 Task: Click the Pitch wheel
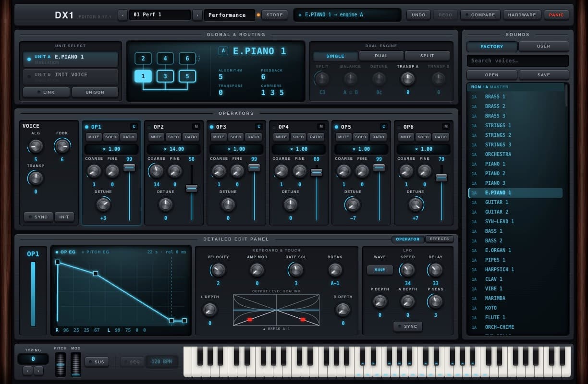(x=61, y=365)
